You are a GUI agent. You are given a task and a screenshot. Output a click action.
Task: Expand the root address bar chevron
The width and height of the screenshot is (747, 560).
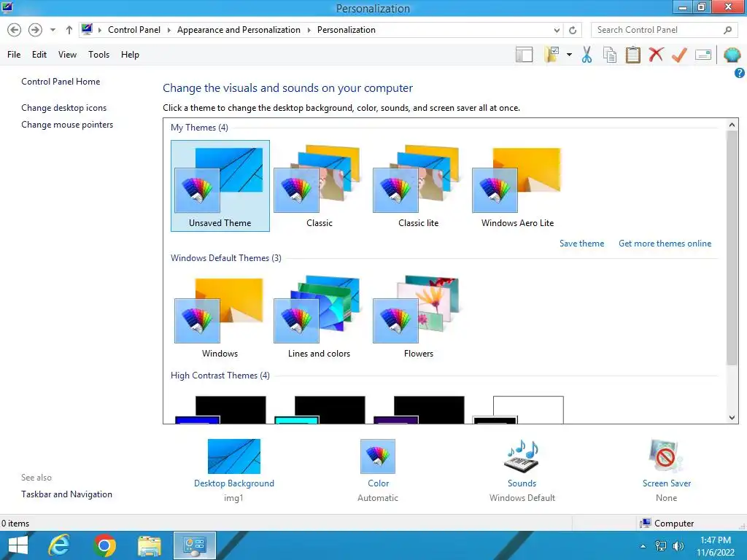point(100,30)
